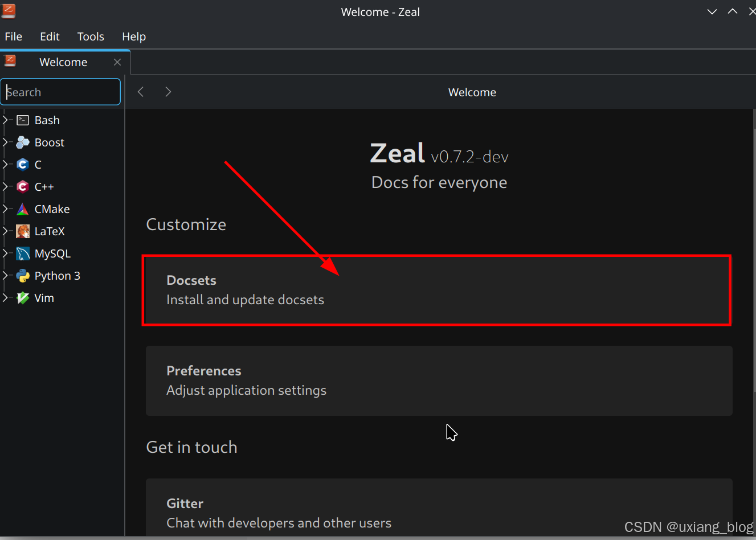Click the Zeal logo in the title bar
The image size is (756, 540).
[x=9, y=11]
